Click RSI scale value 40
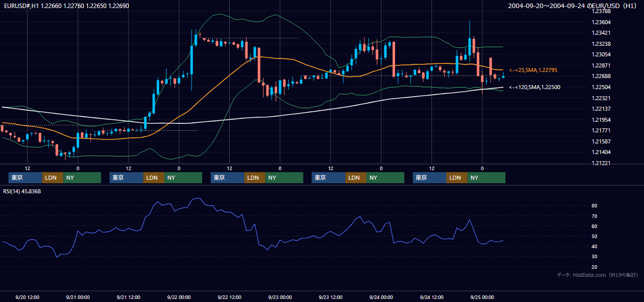The height and width of the screenshot is (302, 644). click(x=595, y=246)
